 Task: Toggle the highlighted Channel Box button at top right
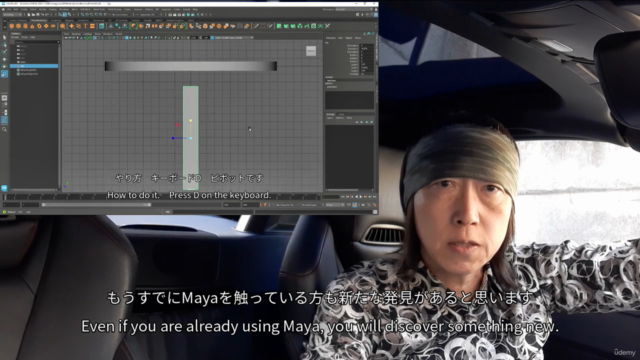(x=376, y=15)
